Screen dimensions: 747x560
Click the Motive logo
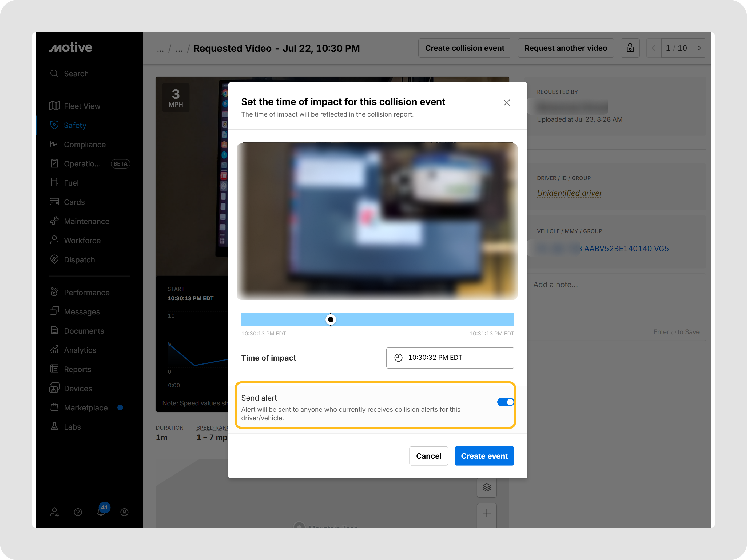71,47
